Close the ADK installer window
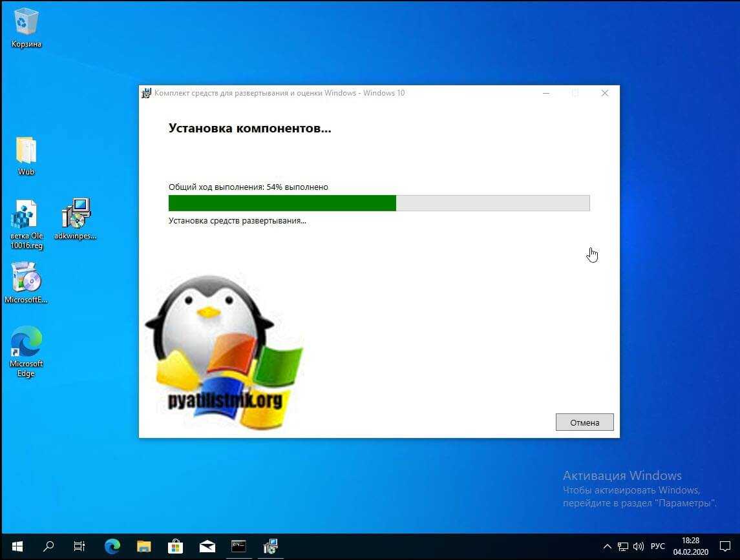The image size is (740, 560). [604, 93]
